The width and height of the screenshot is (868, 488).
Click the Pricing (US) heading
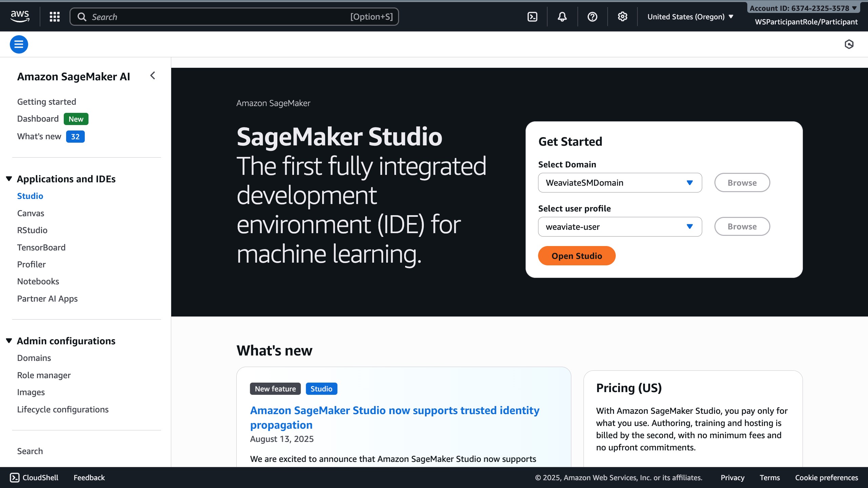(629, 388)
